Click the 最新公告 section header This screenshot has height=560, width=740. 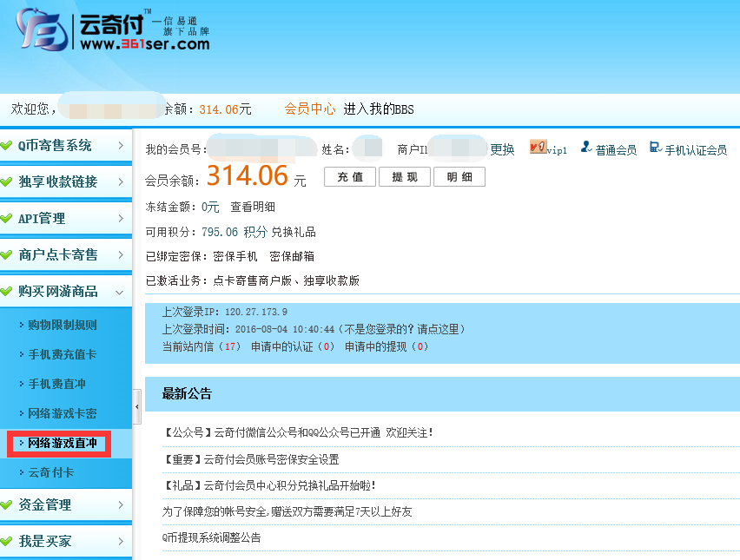[187, 393]
